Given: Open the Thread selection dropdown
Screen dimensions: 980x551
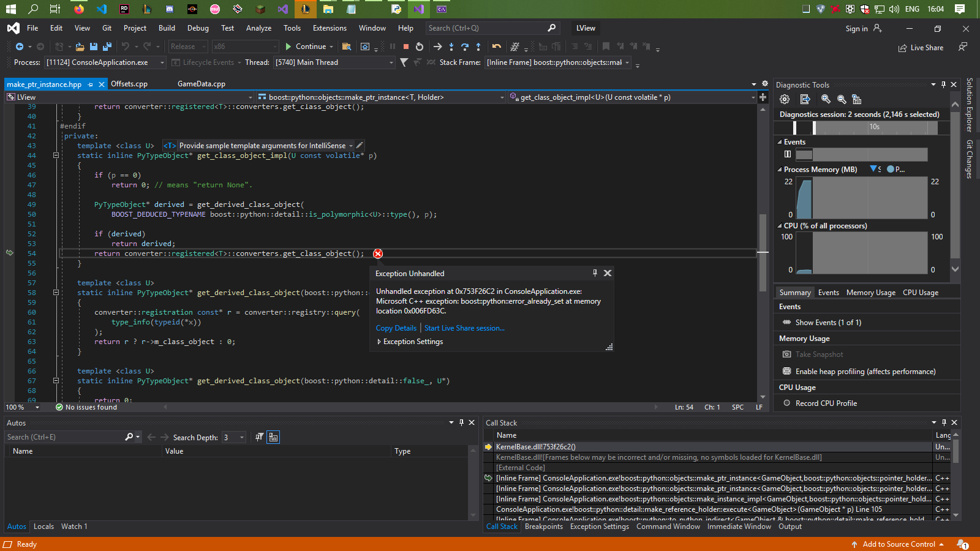Looking at the screenshot, I should 391,62.
